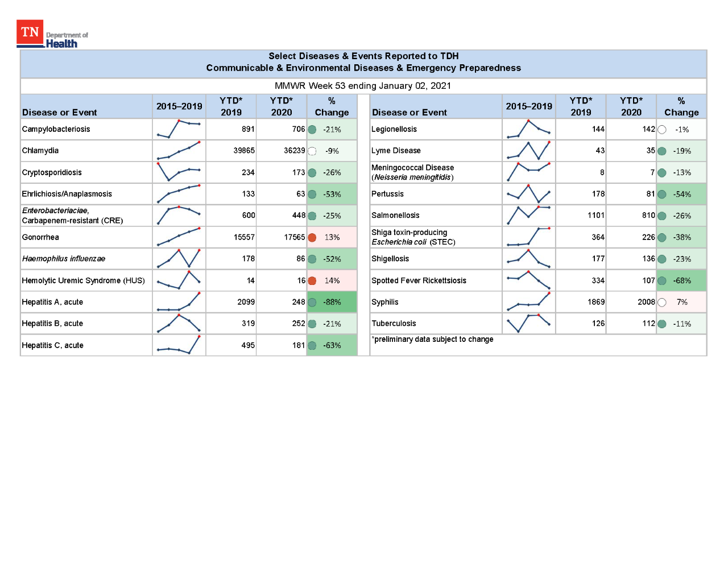Viewport: 728px width, 562px height.
Task: Click the red status dot for Gonorrhea
Action: click(x=312, y=238)
